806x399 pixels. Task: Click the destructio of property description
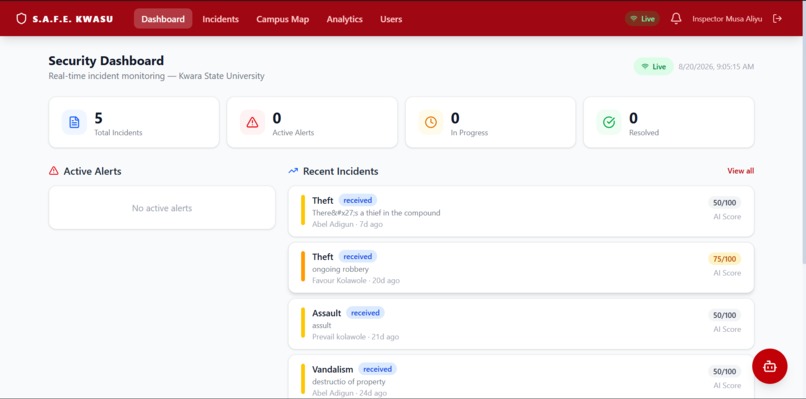(349, 382)
